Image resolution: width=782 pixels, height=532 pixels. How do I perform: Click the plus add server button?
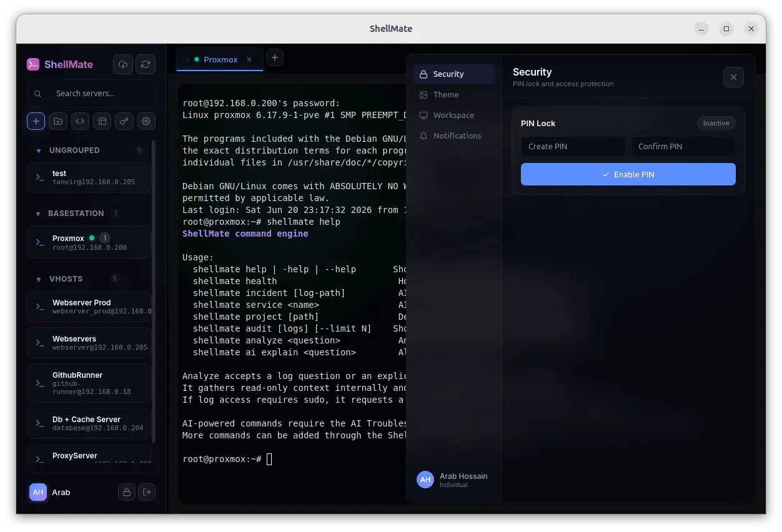pyautogui.click(x=36, y=121)
